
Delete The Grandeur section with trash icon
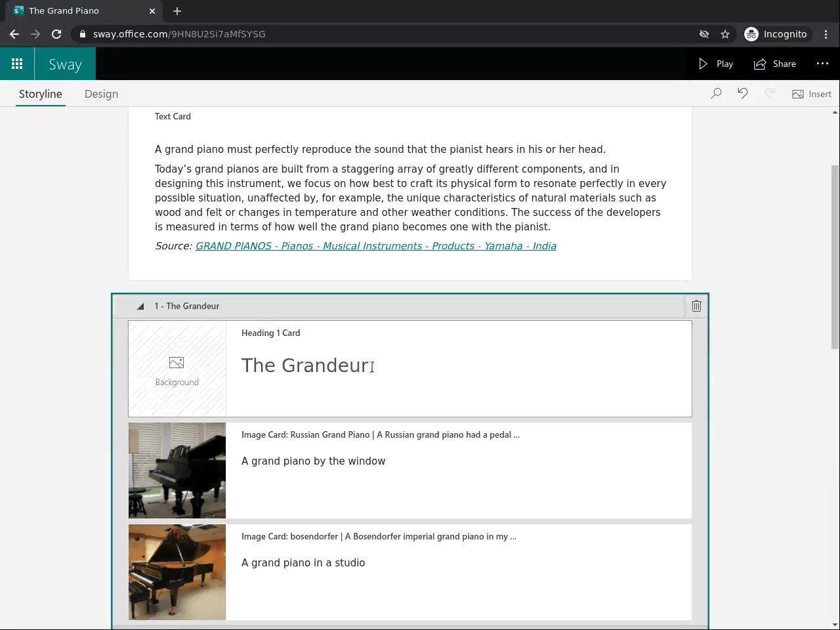coord(696,306)
